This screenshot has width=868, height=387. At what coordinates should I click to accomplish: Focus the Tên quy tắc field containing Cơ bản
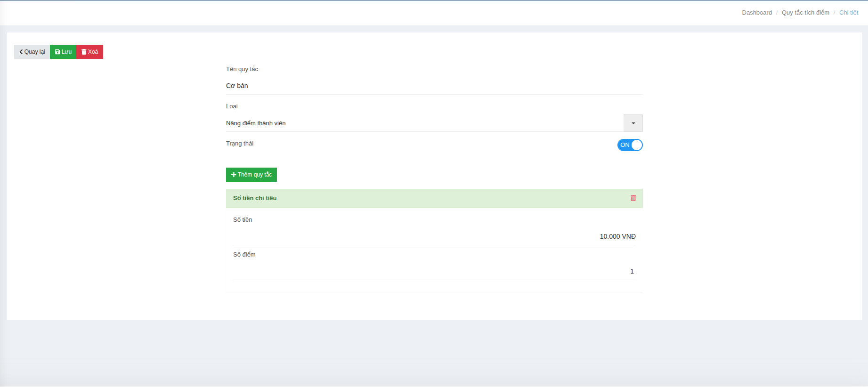[433, 86]
